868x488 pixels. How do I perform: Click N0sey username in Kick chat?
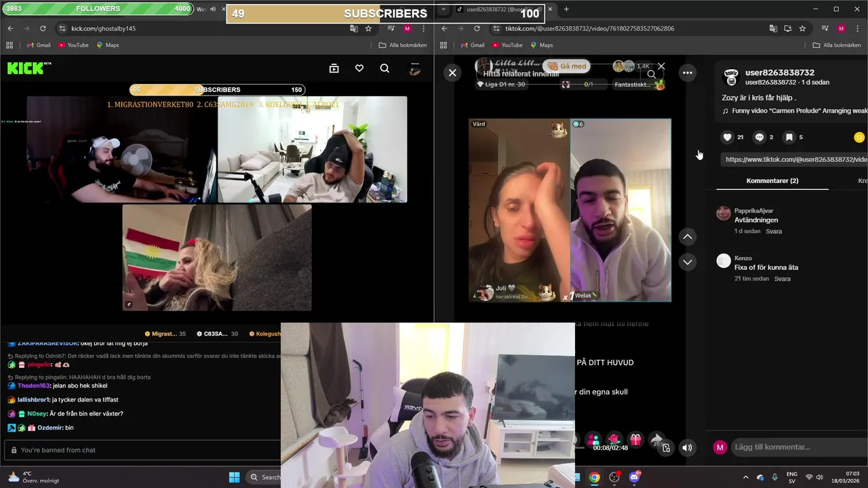[x=37, y=413]
